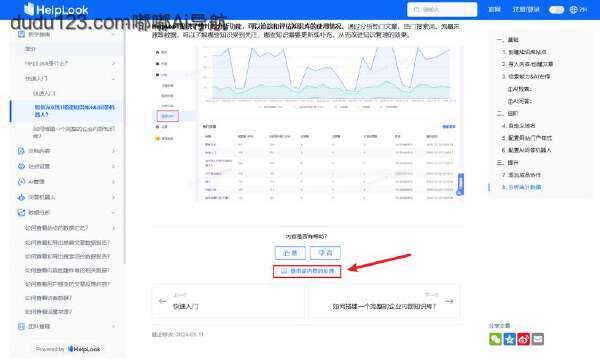Image resolution: width=600 pixels, height=360 pixels.
Task: Click the previous article left arrow
Action: pyautogui.click(x=163, y=301)
